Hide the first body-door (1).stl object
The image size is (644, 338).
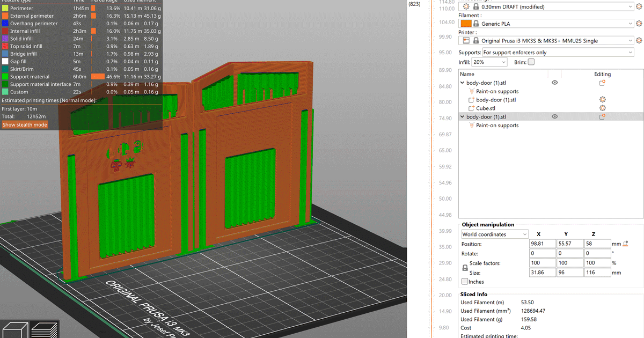click(x=554, y=83)
